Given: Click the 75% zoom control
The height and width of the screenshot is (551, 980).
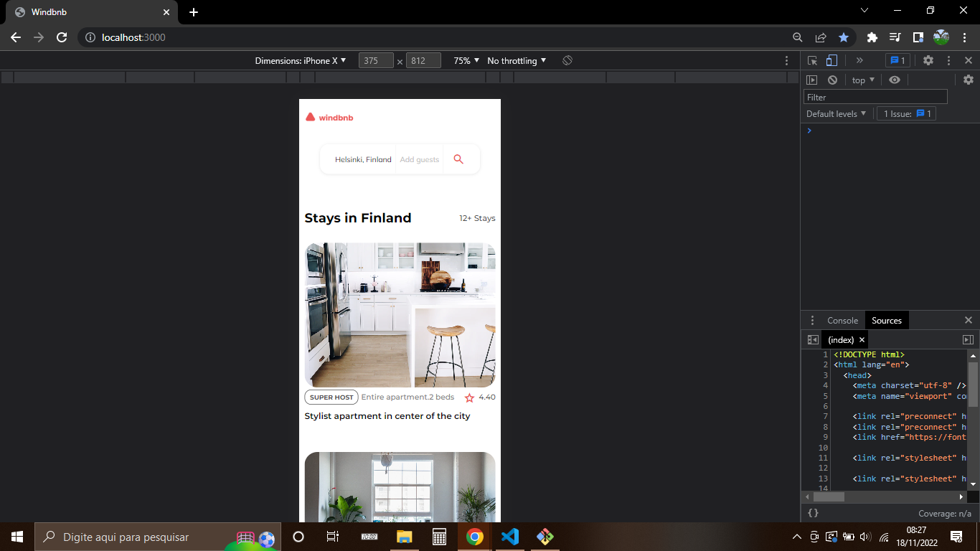Looking at the screenshot, I should pos(465,61).
